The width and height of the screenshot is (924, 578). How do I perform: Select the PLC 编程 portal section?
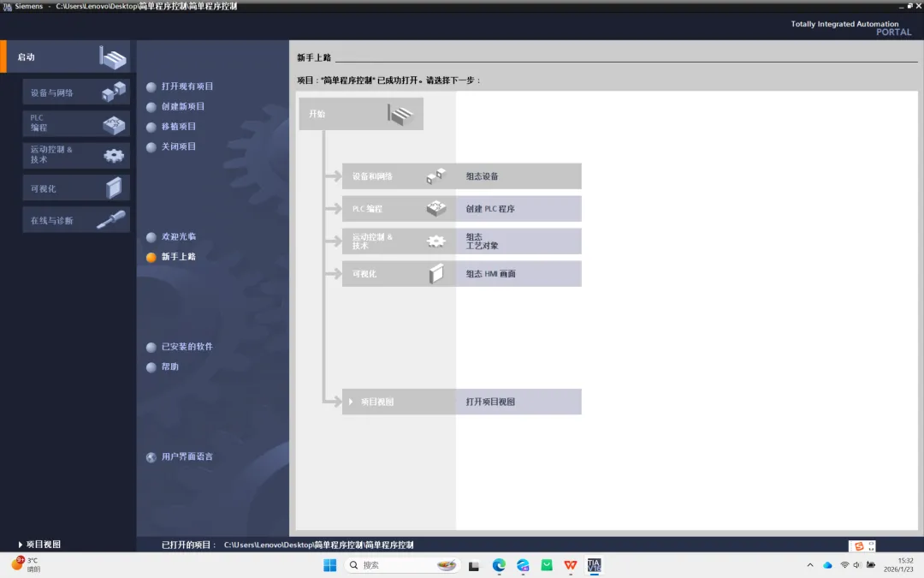pos(76,122)
